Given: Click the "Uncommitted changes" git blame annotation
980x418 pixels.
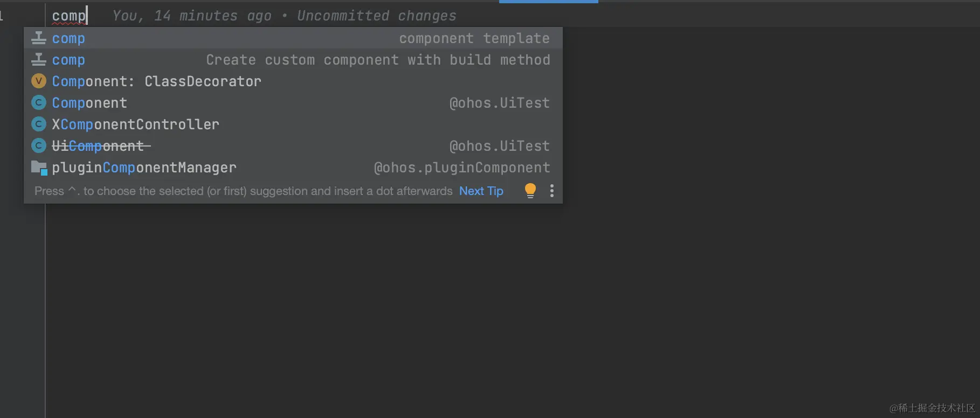Looking at the screenshot, I should pos(376,16).
